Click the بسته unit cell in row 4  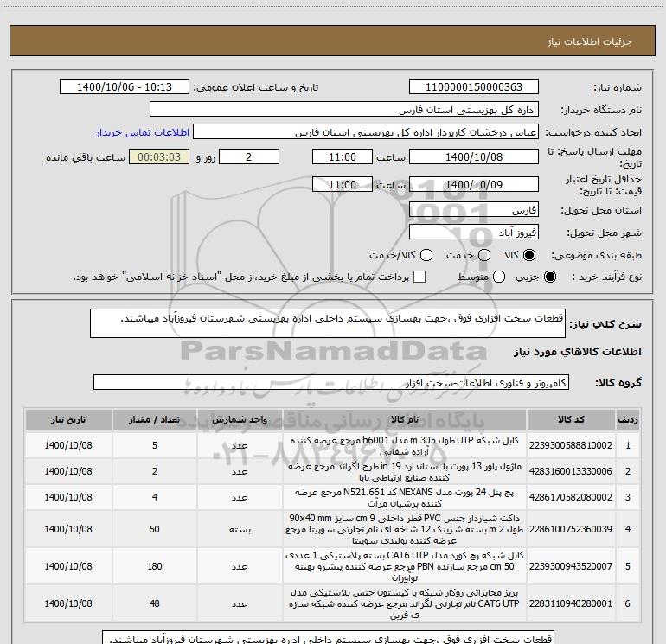click(x=240, y=529)
